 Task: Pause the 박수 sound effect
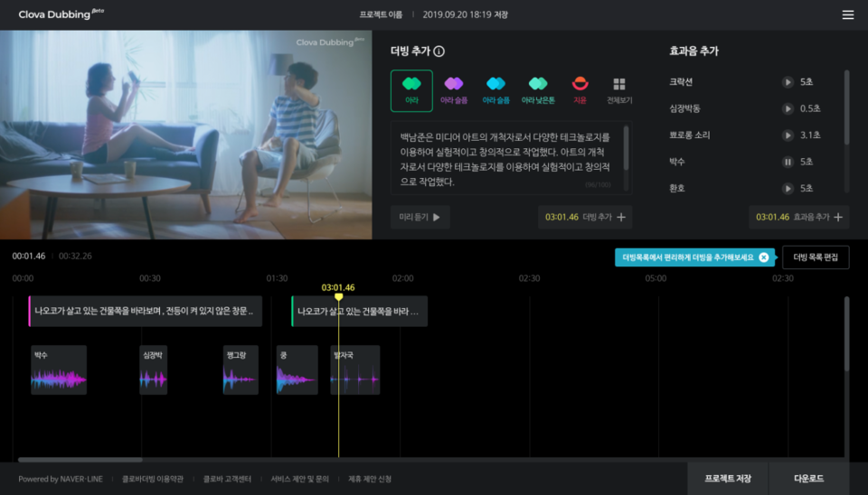tap(788, 162)
